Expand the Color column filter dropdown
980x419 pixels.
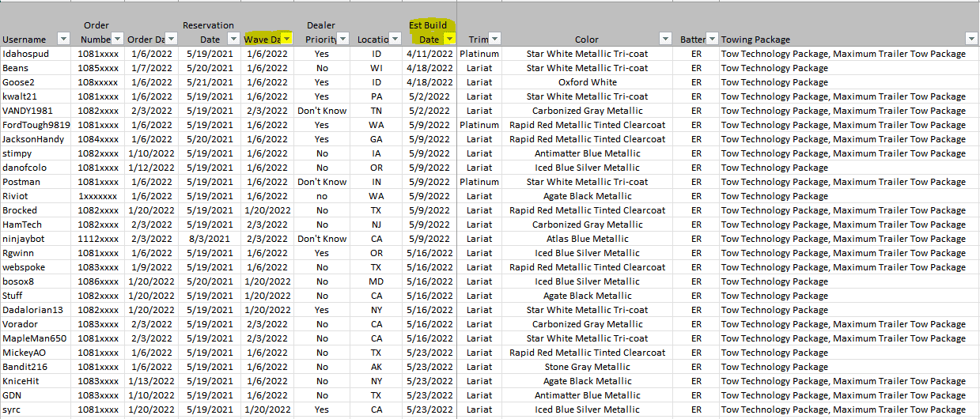pyautogui.click(x=666, y=40)
